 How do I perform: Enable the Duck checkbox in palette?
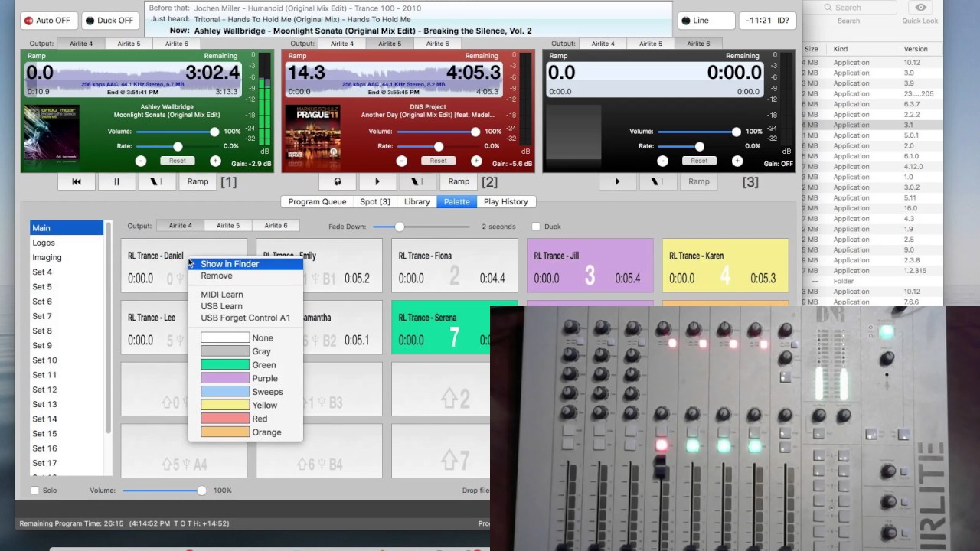click(536, 227)
